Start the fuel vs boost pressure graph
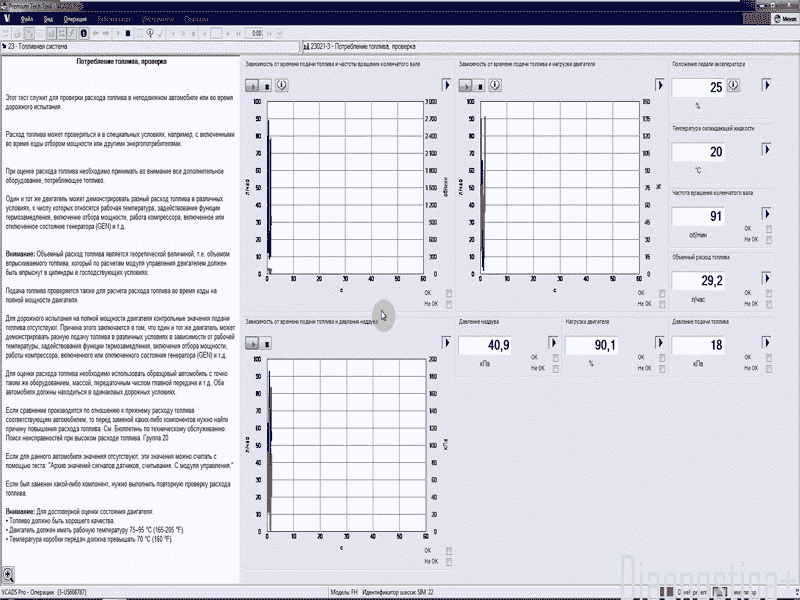This screenshot has width=800, height=600. (252, 342)
